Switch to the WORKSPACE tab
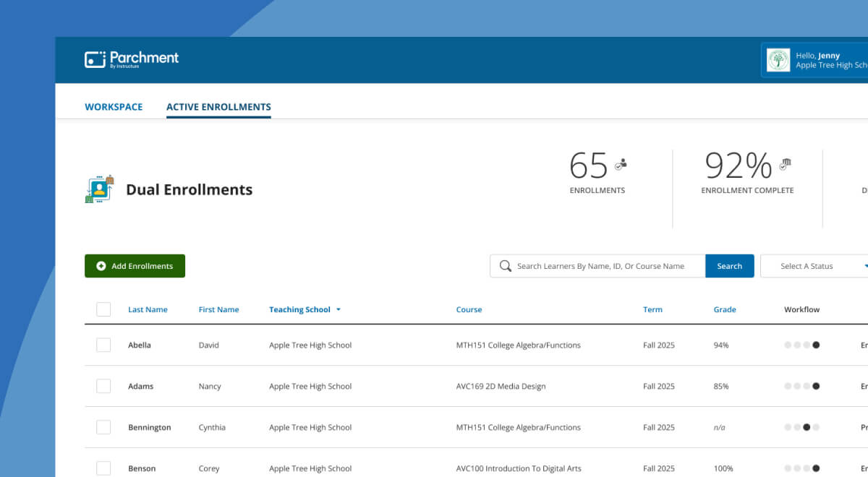868x477 pixels. [x=114, y=106]
